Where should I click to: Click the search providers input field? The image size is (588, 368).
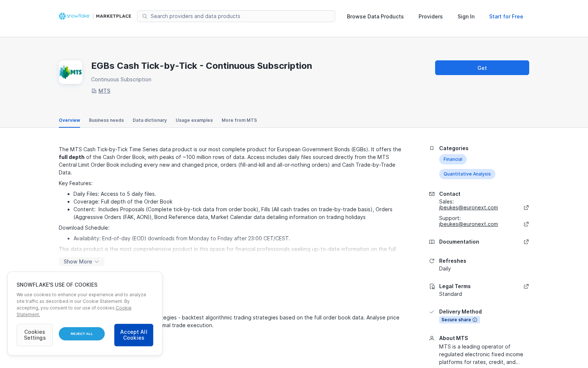click(x=236, y=16)
